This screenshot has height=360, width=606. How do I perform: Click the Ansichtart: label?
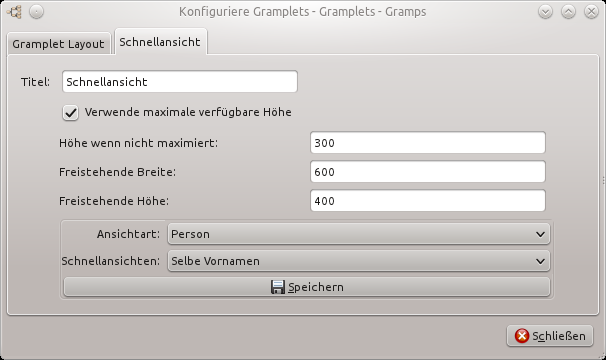click(128, 234)
